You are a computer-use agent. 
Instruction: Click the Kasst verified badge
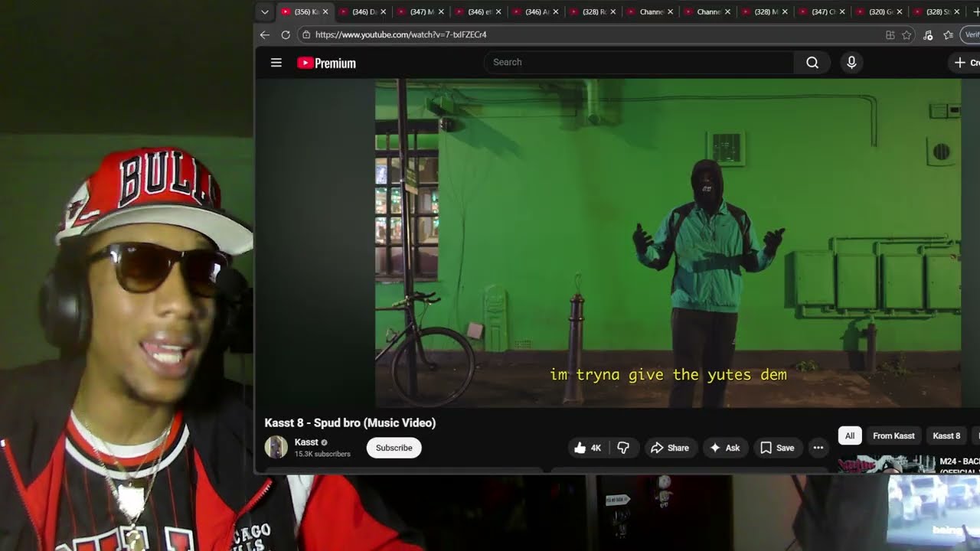[324, 442]
